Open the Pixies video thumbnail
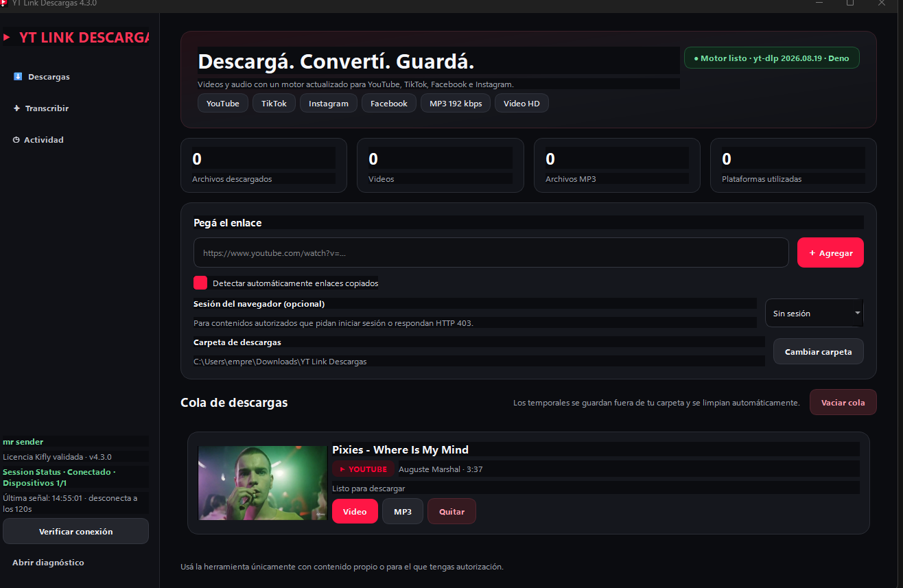This screenshot has height=588, width=903. pos(263,483)
